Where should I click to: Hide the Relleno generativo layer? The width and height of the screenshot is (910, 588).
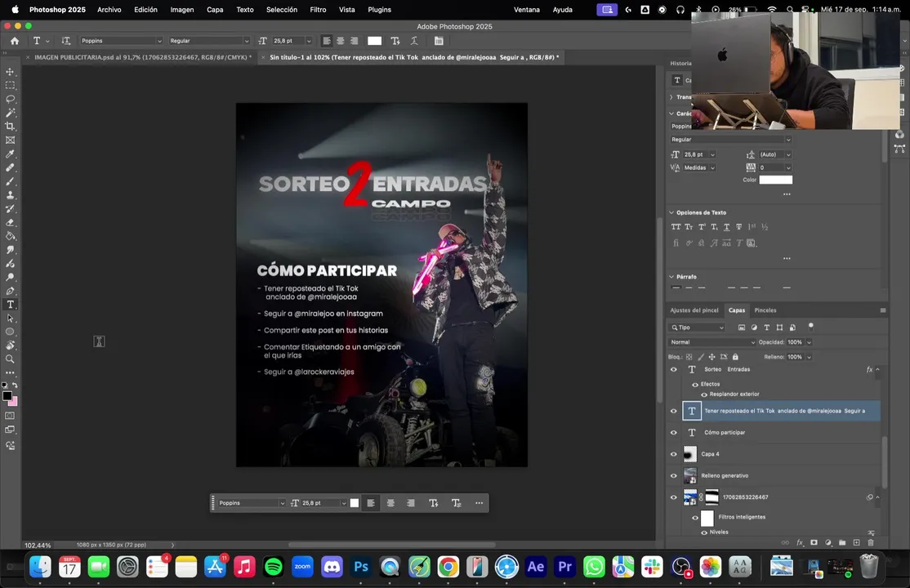[x=674, y=475]
